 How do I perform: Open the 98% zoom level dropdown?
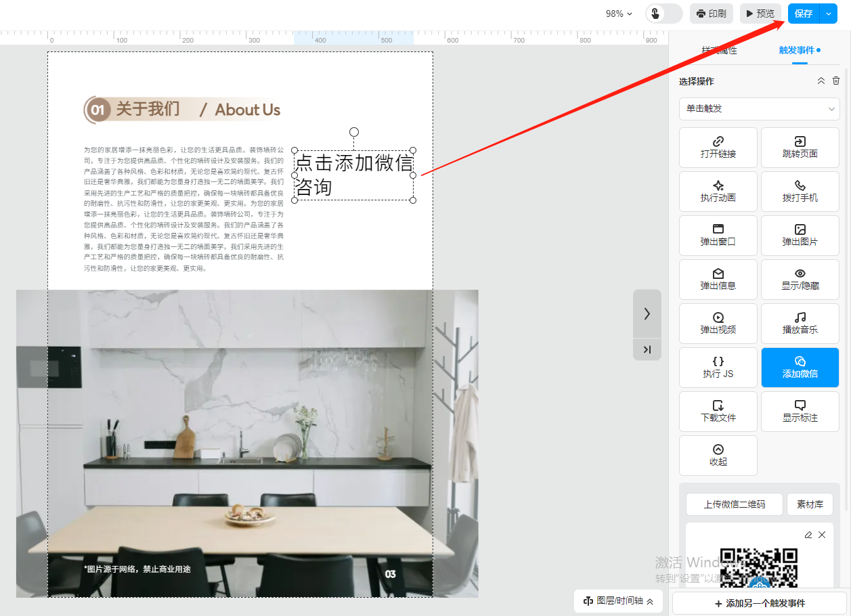click(619, 14)
